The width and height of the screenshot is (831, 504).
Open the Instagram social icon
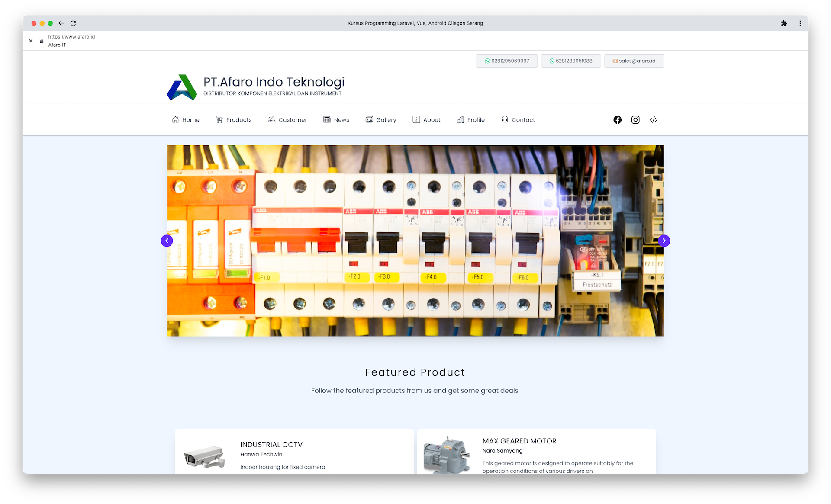(x=635, y=120)
